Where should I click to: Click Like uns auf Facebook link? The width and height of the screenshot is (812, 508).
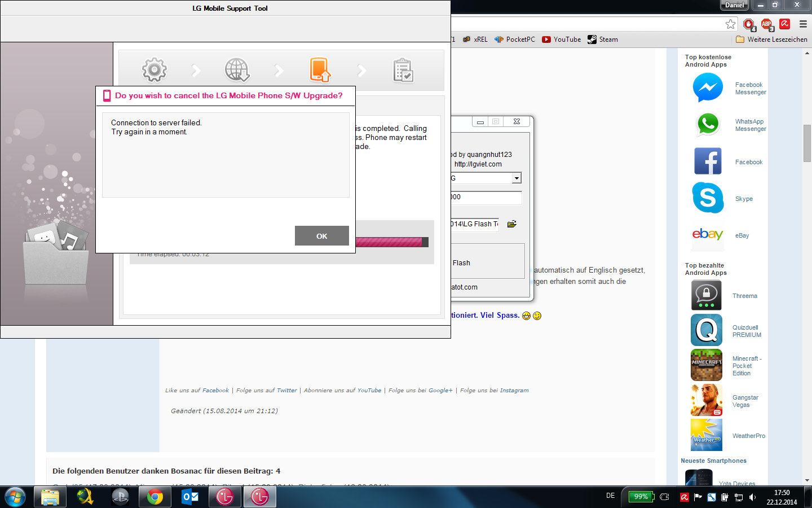coord(197,390)
